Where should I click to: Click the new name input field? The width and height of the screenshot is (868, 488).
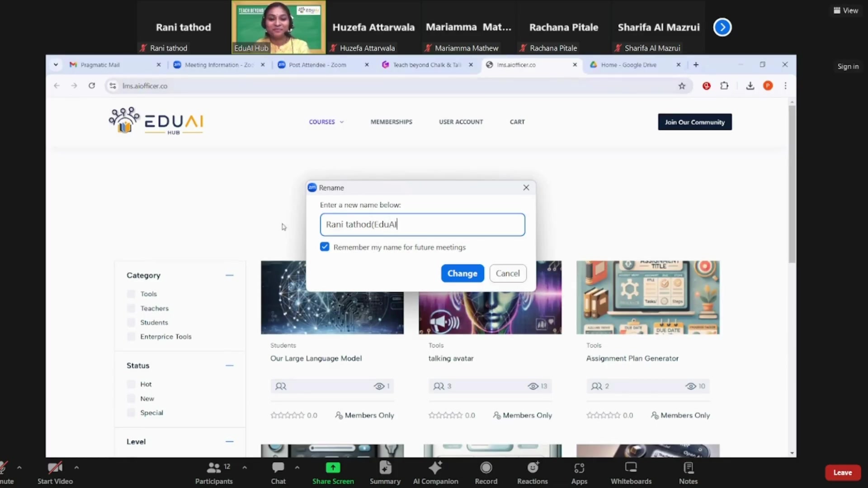422,225
